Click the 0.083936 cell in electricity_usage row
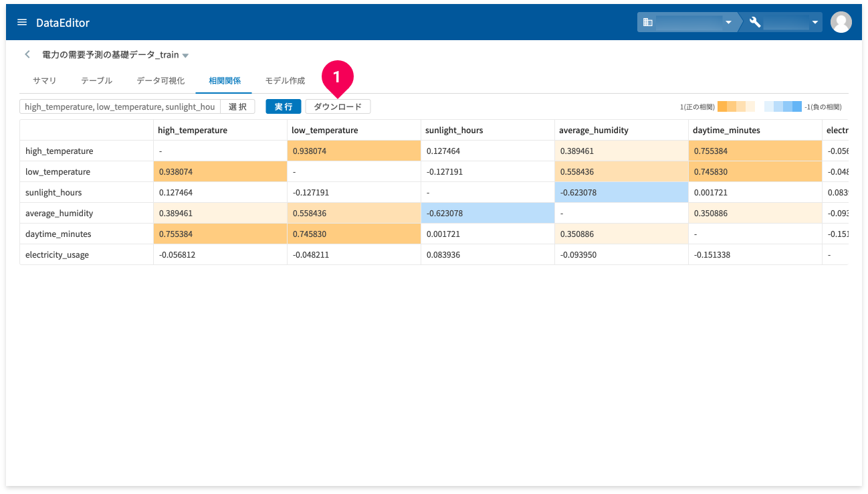Screen dimensions: 868x494 coord(487,254)
